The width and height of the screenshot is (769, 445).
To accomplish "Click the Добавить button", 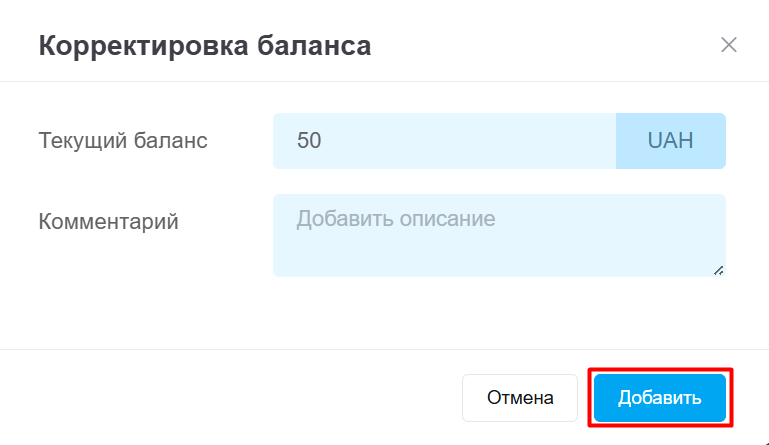I will [660, 398].
